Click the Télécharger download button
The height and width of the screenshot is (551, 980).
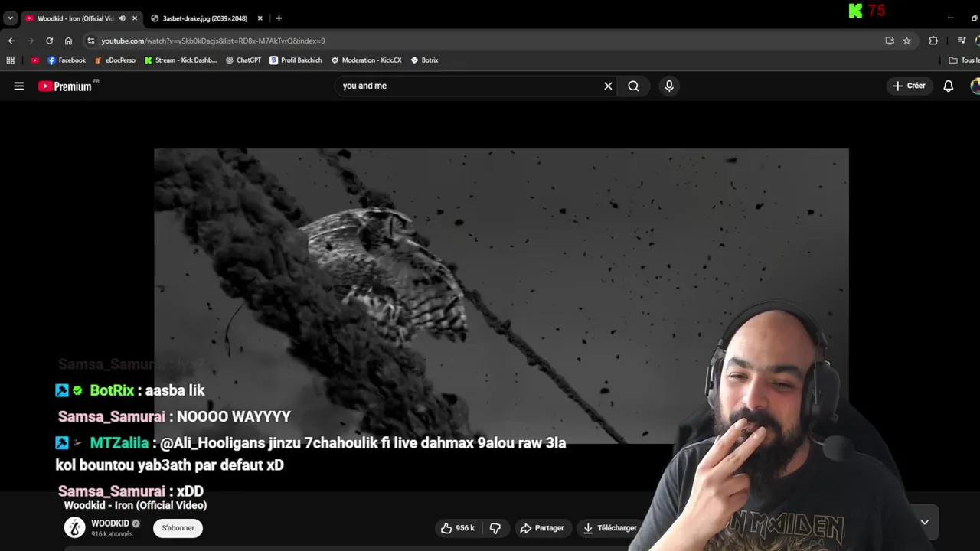(610, 528)
